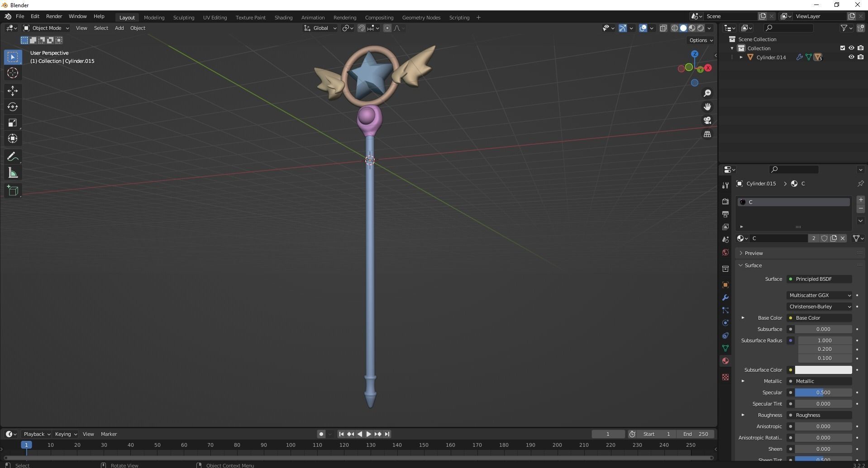This screenshot has width=868, height=468.
Task: Open the Modifier properties wrench tab
Action: (x=725, y=298)
